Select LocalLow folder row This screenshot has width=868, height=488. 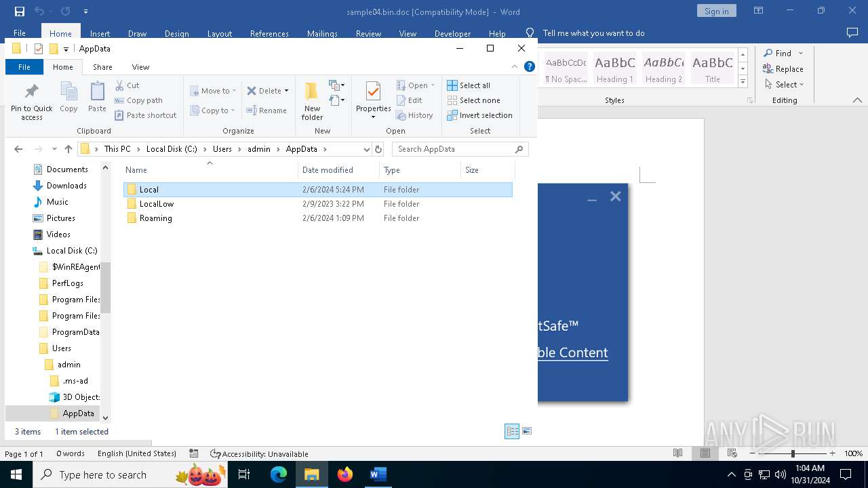click(319, 204)
